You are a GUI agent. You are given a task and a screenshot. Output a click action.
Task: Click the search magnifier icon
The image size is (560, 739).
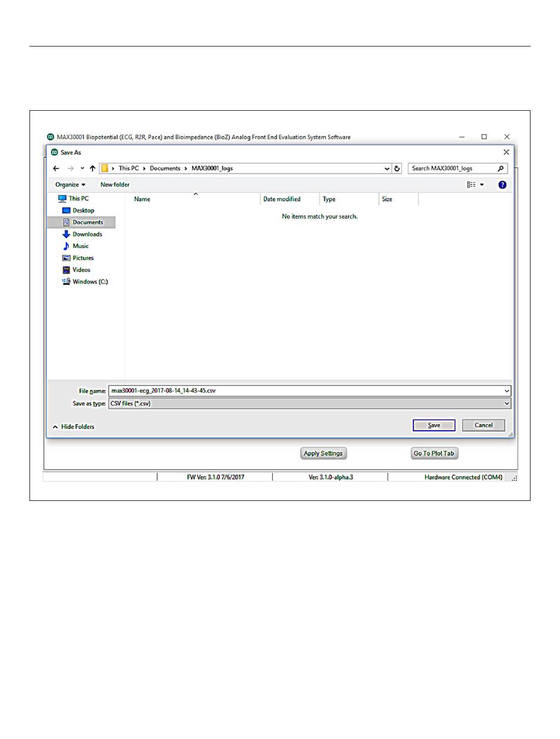[501, 169]
